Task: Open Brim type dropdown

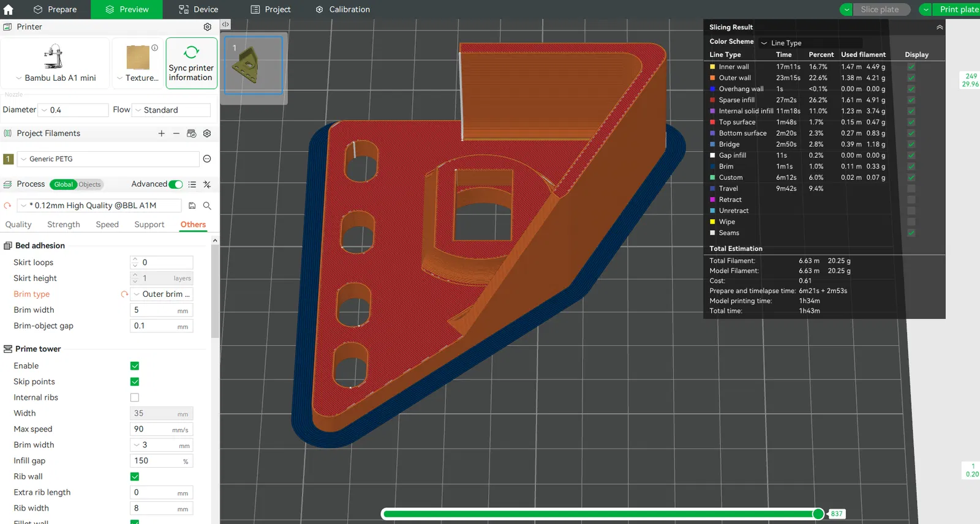Action: click(x=162, y=294)
